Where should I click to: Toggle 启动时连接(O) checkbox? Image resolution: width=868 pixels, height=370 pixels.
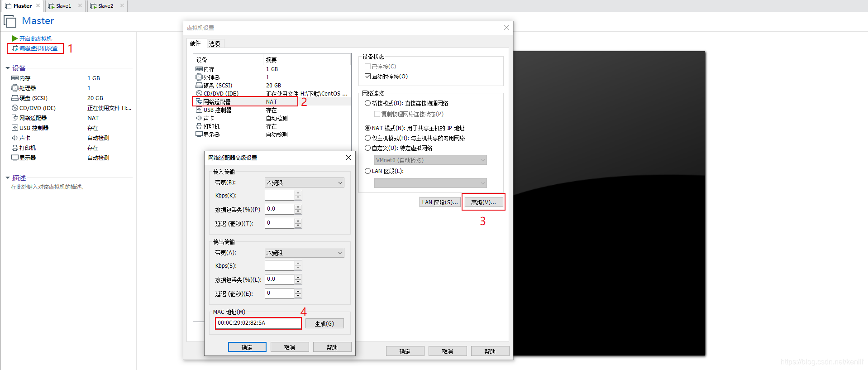[x=367, y=76]
